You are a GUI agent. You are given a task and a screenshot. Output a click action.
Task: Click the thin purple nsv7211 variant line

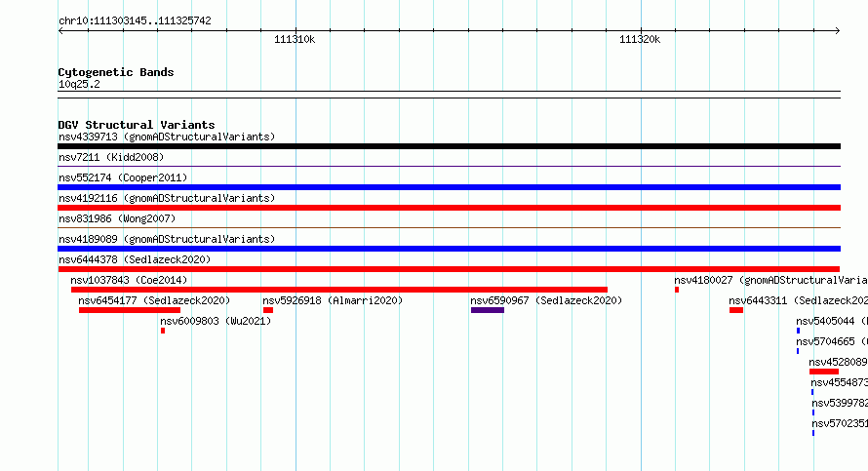coord(449,166)
